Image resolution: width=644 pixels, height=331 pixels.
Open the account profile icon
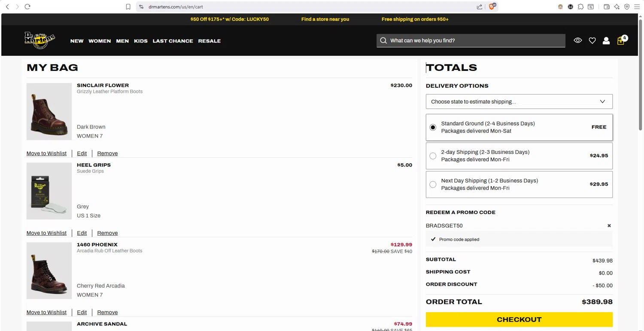(x=606, y=40)
